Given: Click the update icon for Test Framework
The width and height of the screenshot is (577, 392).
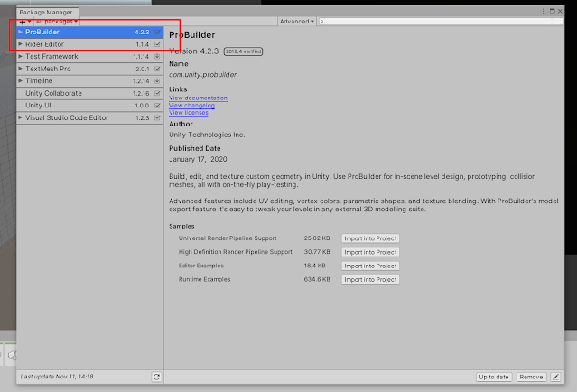Looking at the screenshot, I should pos(157,56).
